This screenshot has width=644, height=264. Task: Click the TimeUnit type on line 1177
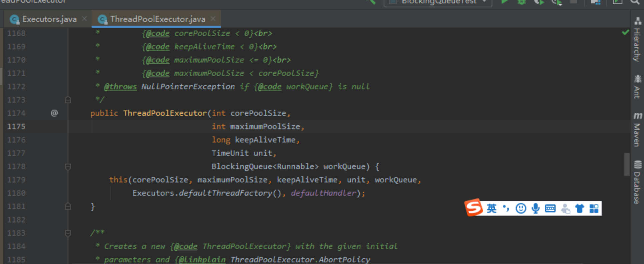pos(230,153)
